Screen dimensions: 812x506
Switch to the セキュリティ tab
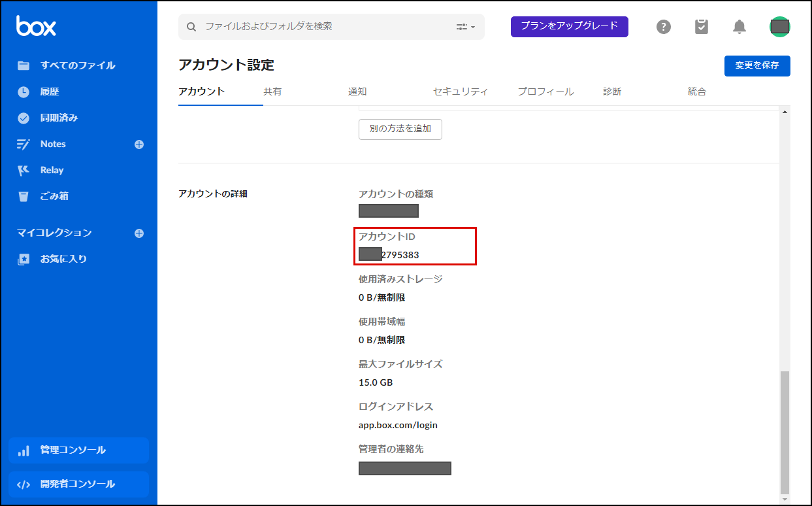460,92
